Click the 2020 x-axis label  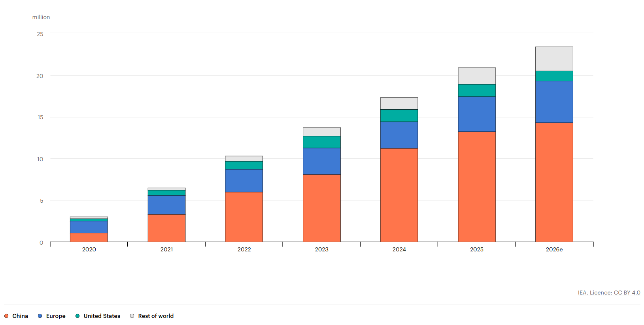coord(89,249)
